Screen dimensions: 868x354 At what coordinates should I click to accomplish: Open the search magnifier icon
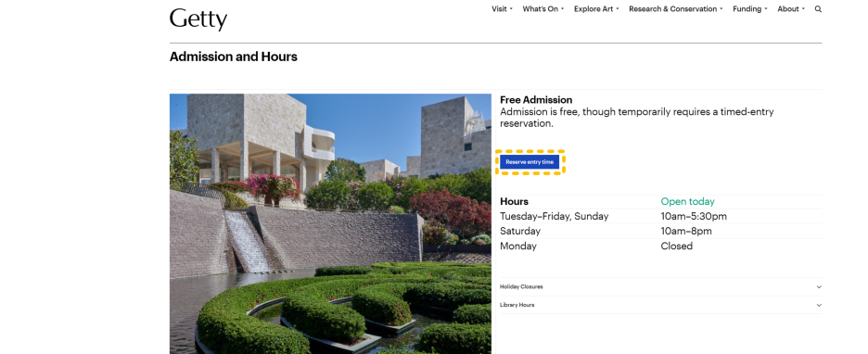pyautogui.click(x=818, y=9)
